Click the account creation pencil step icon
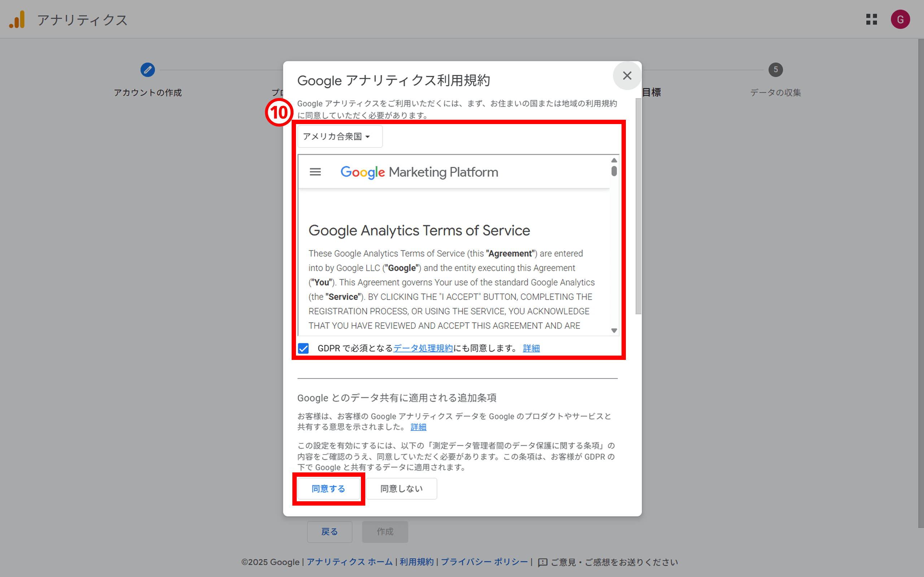The width and height of the screenshot is (924, 577). coord(147,70)
